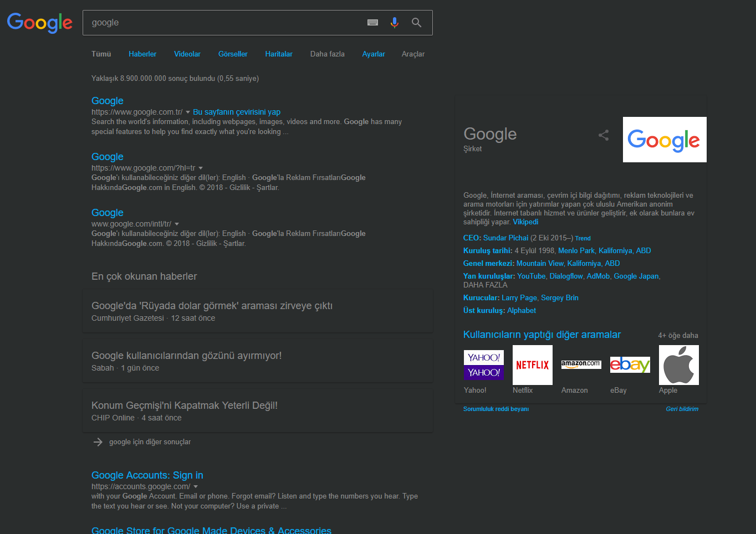Open first Google result for google.com.tr
Screen dimensions: 756x534
click(108, 101)
